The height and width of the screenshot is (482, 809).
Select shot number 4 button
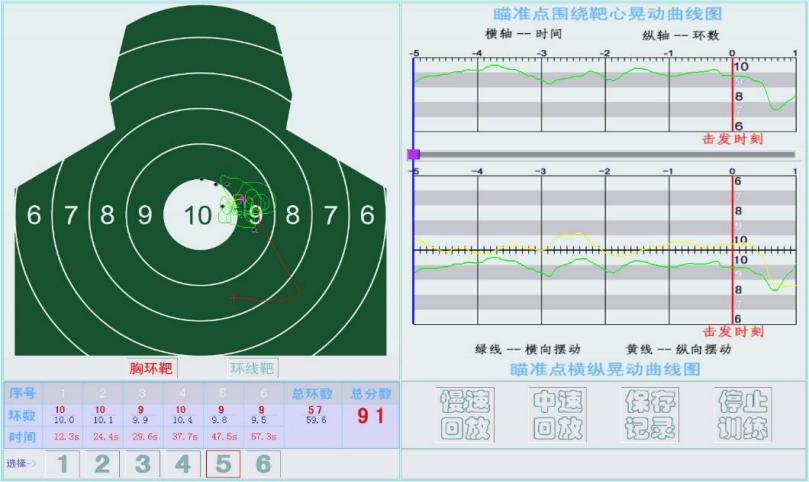pos(183,463)
